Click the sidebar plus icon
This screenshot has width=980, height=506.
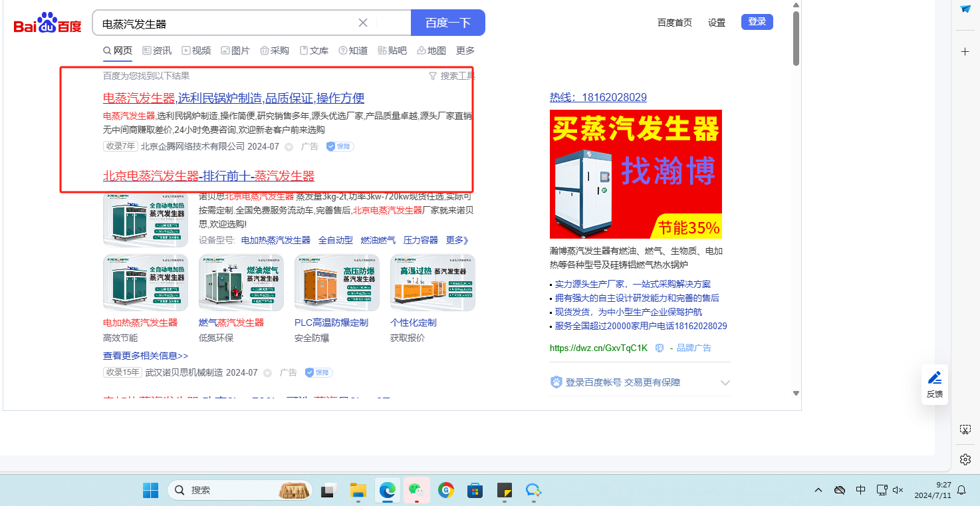click(965, 51)
